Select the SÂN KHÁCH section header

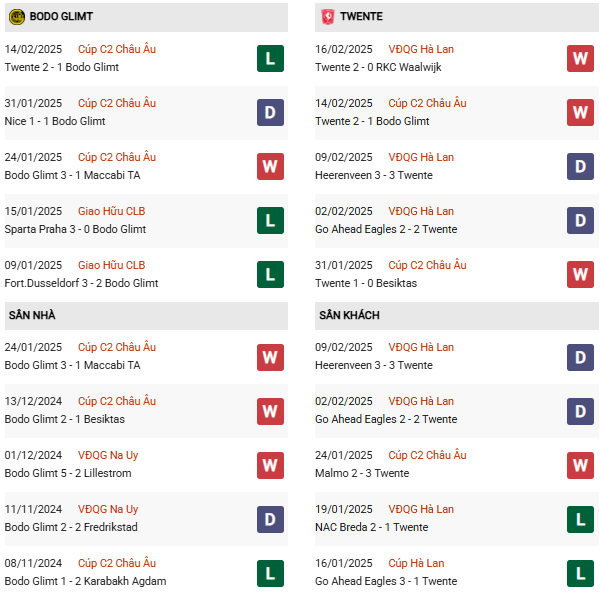(349, 315)
